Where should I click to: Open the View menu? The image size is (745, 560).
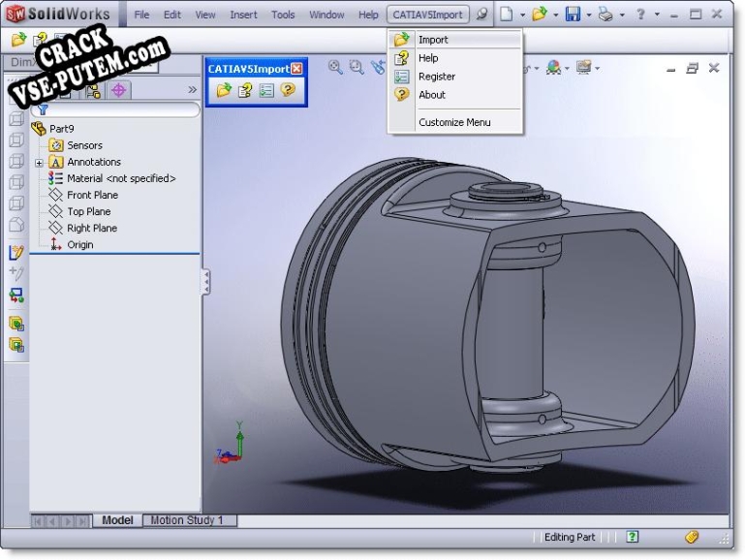pyautogui.click(x=205, y=15)
